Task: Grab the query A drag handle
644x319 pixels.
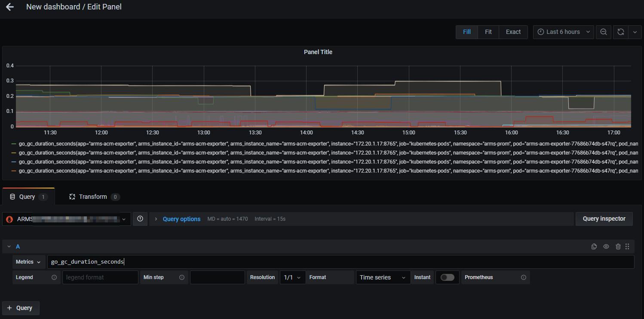Action: [627, 246]
